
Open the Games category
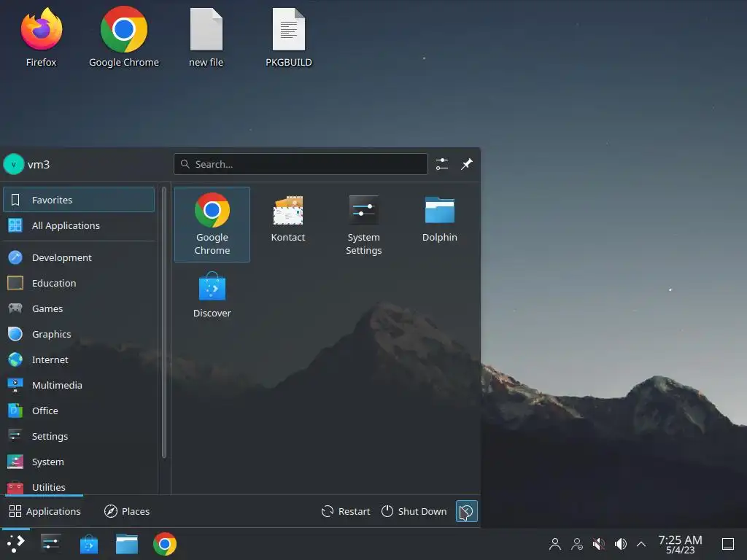click(x=79, y=308)
